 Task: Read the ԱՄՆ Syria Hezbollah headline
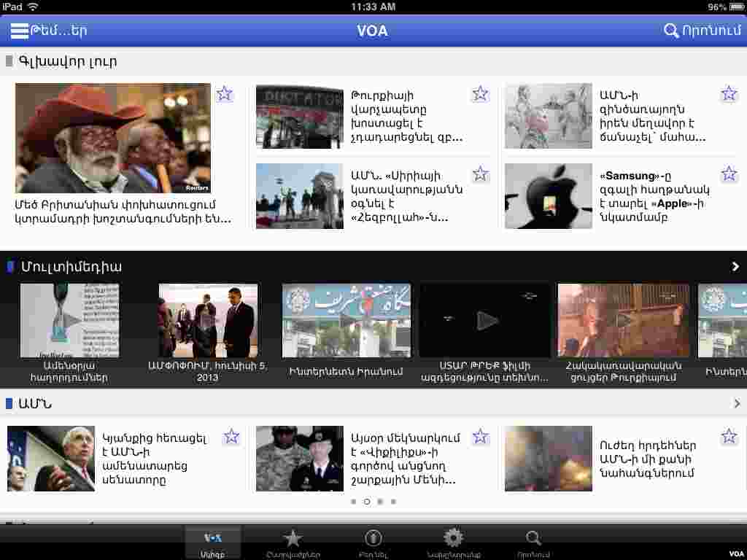tap(406, 196)
